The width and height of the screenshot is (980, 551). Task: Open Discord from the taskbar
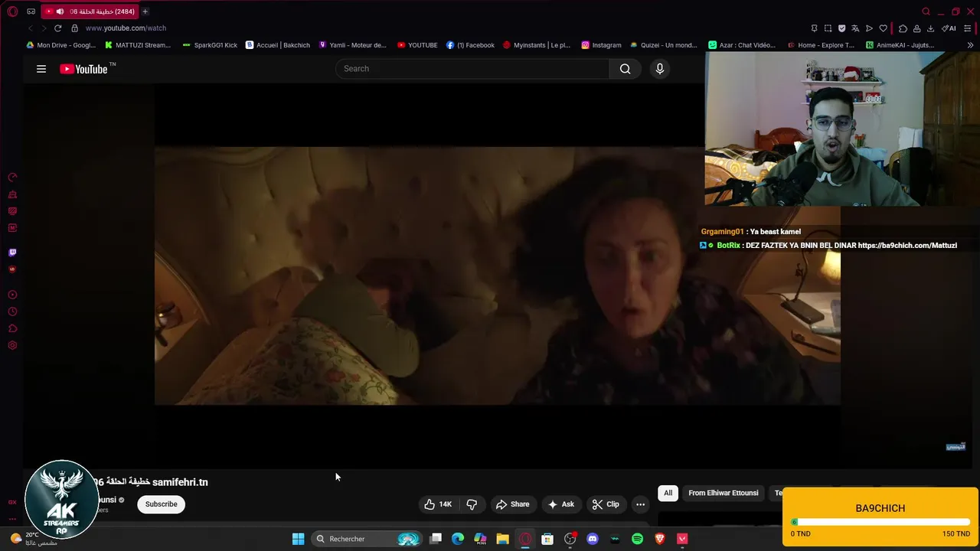tap(592, 539)
